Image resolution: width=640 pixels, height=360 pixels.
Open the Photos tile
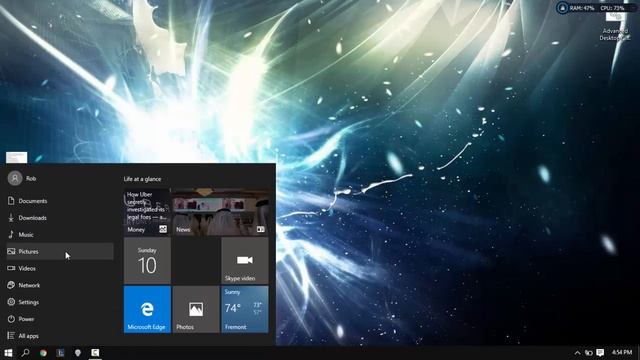pos(196,309)
